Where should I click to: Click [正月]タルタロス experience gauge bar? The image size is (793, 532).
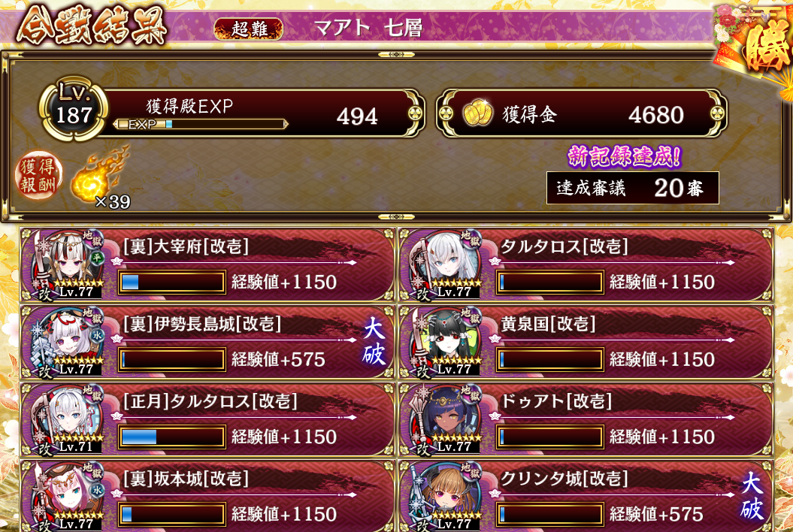(x=172, y=437)
